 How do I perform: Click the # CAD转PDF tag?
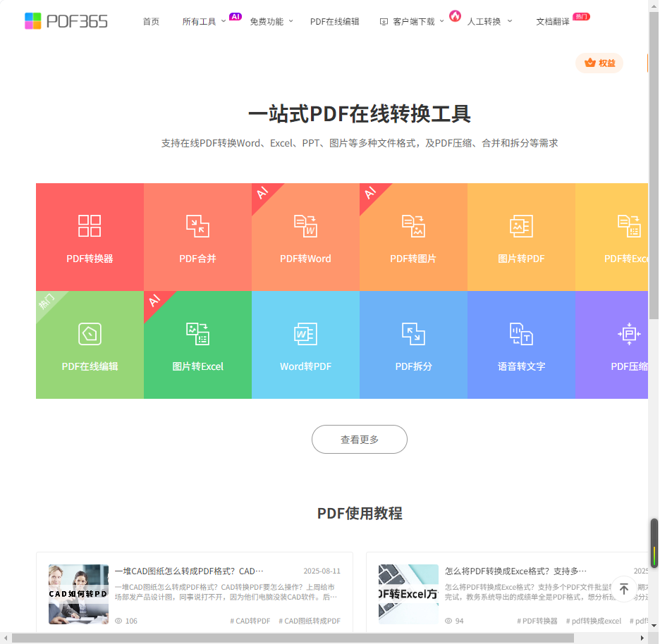point(250,621)
